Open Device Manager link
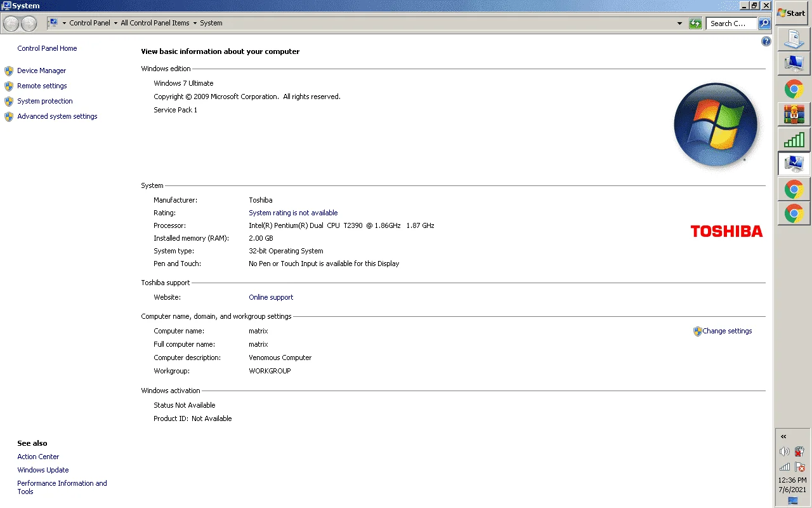Viewport: 812px width, 508px height. tap(42, 70)
